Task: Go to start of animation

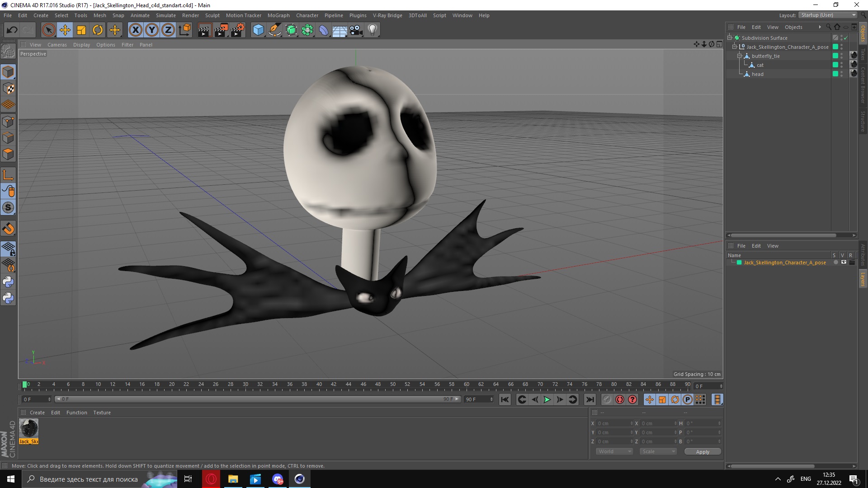Action: (x=505, y=399)
